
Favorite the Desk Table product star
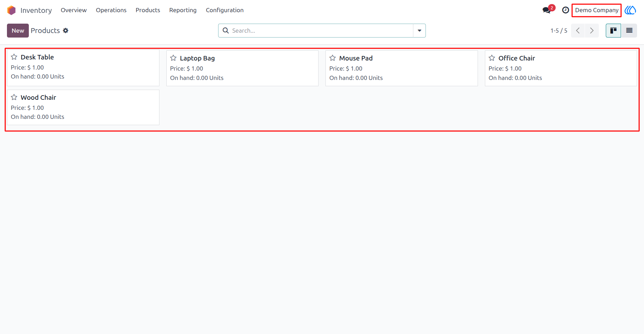click(14, 57)
